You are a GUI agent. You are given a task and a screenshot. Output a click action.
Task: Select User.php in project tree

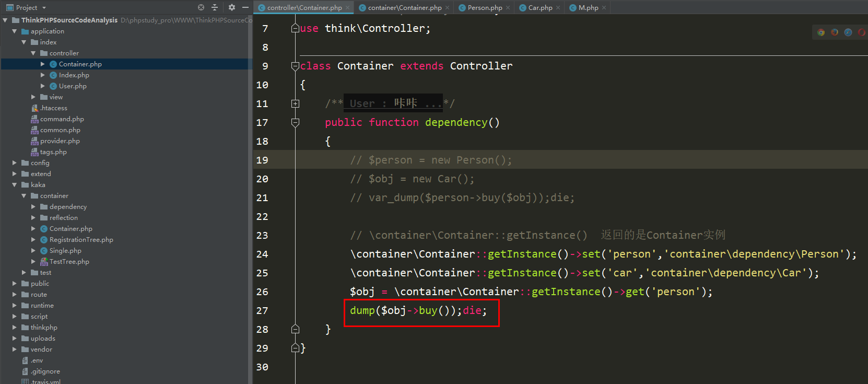73,86
